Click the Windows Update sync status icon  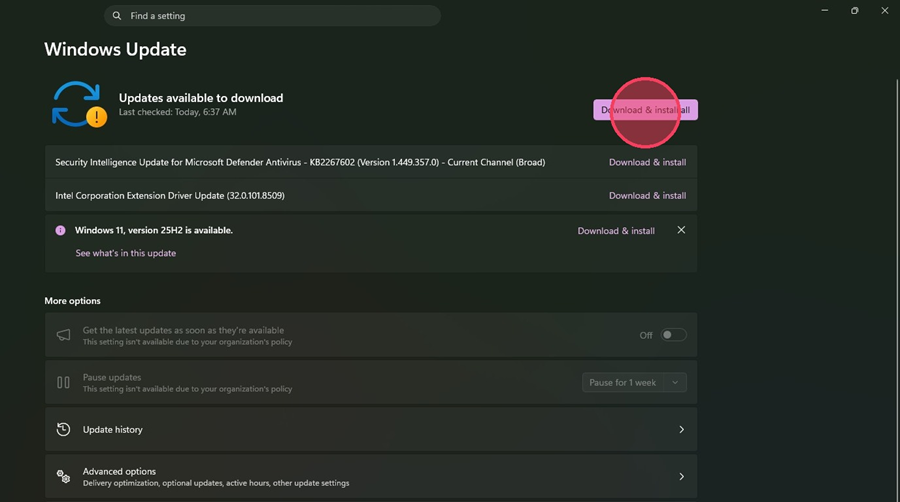coord(79,104)
